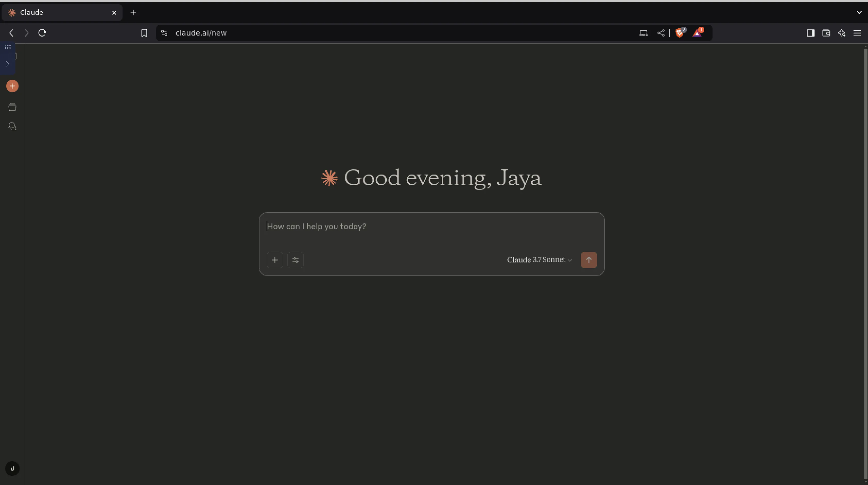
Task: Reload the page
Action: [x=42, y=33]
